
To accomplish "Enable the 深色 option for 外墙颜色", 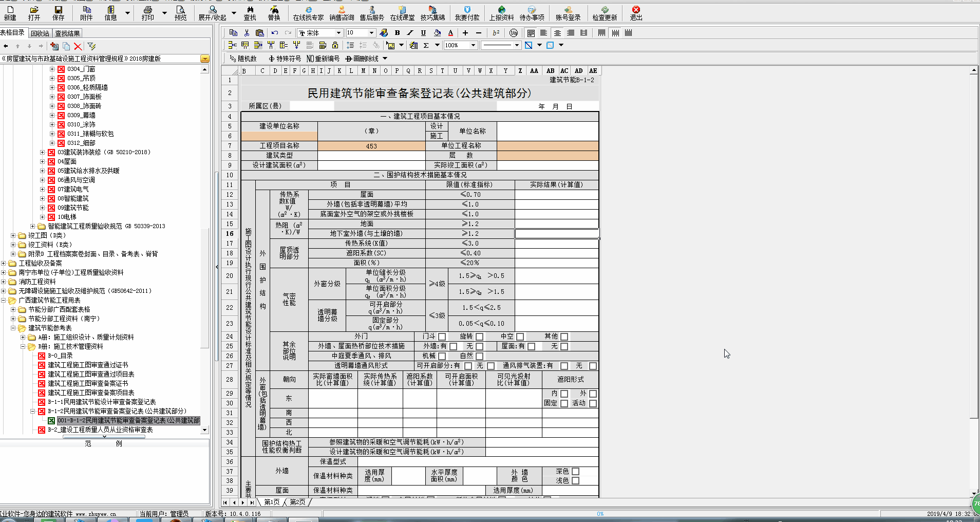I will point(575,470).
